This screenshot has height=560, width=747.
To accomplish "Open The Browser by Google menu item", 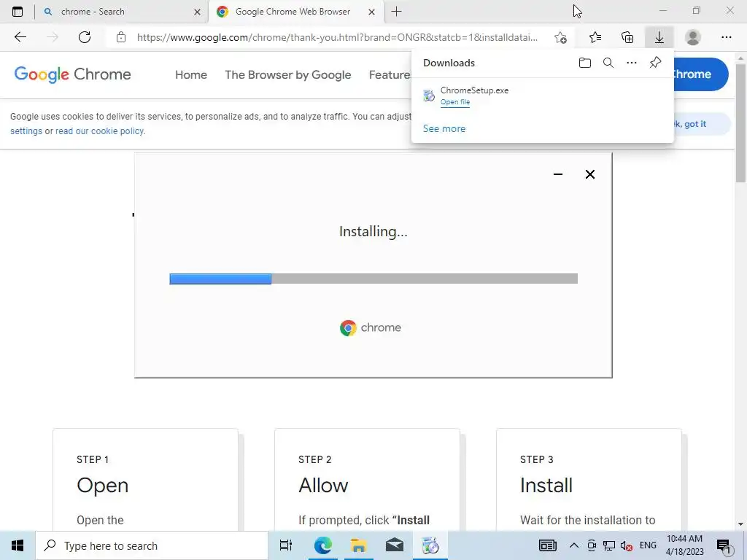I will coord(287,75).
